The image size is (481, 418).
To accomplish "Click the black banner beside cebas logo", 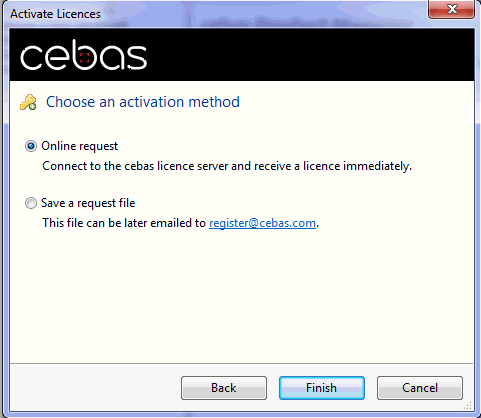I will [x=310, y=55].
